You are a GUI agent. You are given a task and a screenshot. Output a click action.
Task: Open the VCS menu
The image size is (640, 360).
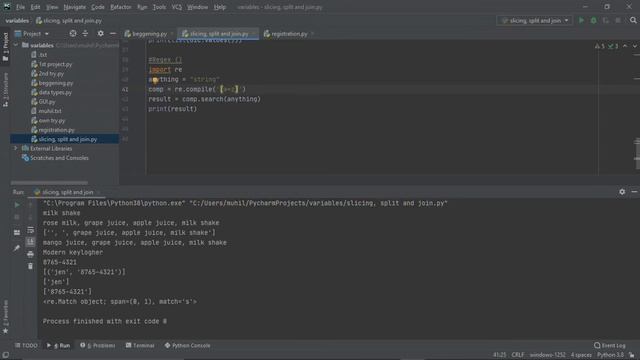pyautogui.click(x=177, y=7)
